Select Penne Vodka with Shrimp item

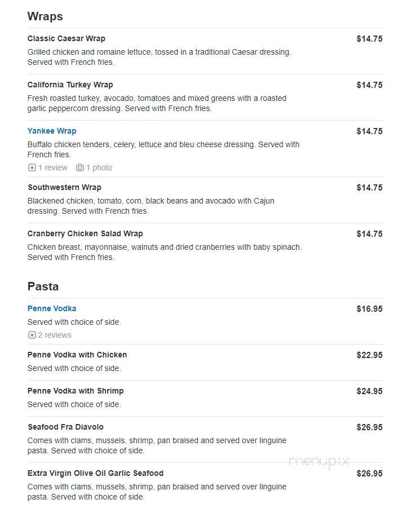click(76, 391)
